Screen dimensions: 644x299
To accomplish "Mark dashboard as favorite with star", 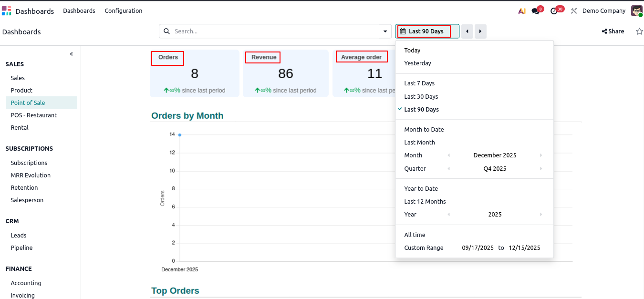I will (639, 31).
